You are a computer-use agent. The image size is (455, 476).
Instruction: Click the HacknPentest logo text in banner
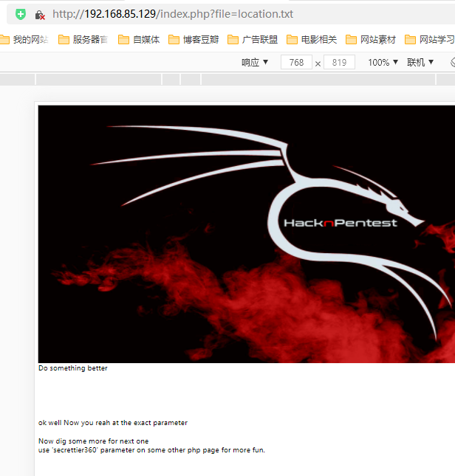(341, 223)
